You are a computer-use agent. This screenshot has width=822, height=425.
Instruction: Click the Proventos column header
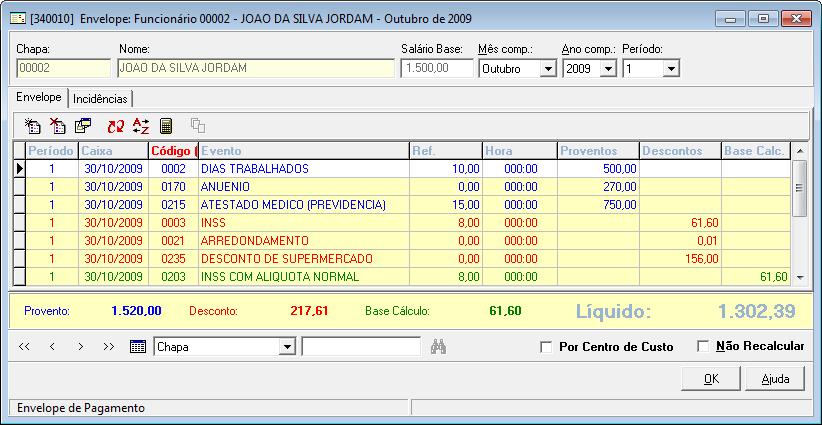click(598, 151)
